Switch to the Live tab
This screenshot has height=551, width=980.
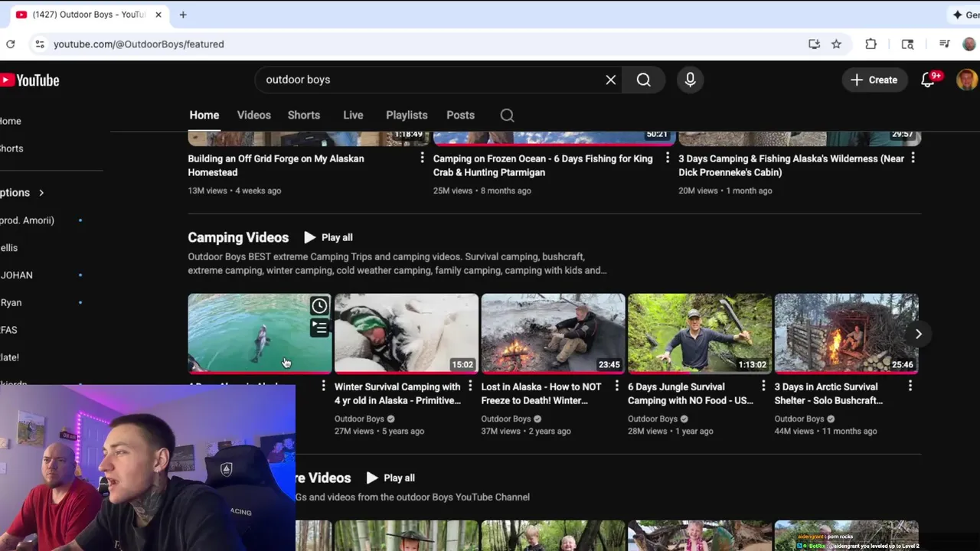[x=353, y=115]
